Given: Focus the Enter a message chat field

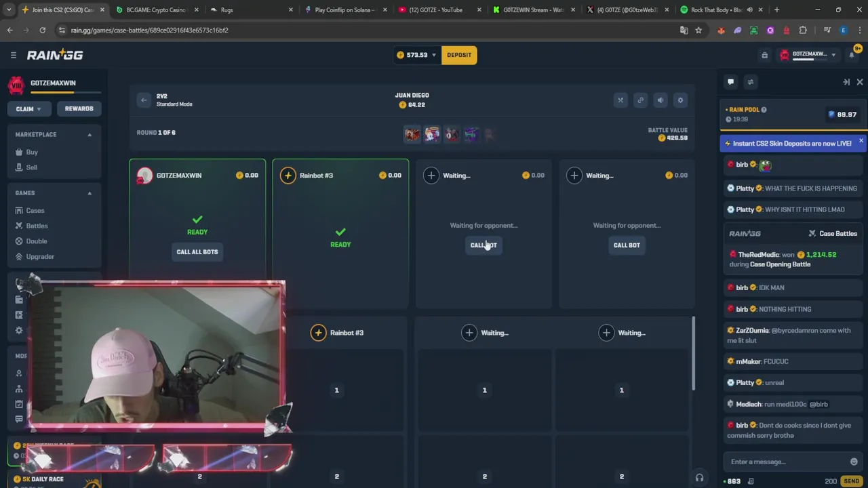Looking at the screenshot, I should coord(787,462).
